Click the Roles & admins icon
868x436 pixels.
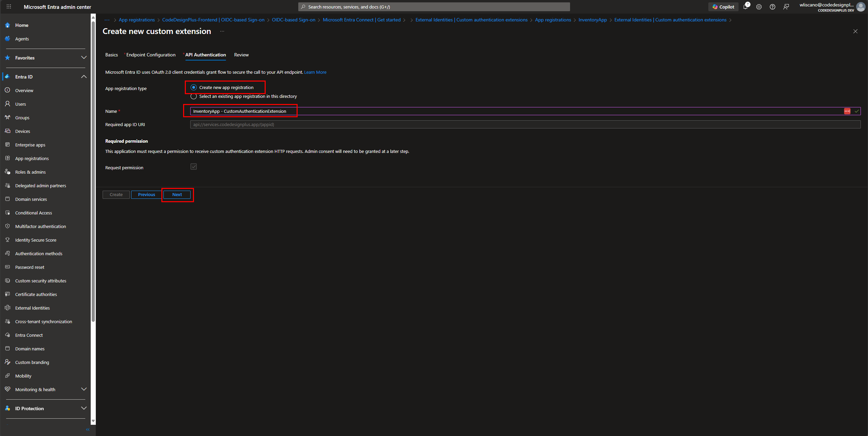click(7, 172)
